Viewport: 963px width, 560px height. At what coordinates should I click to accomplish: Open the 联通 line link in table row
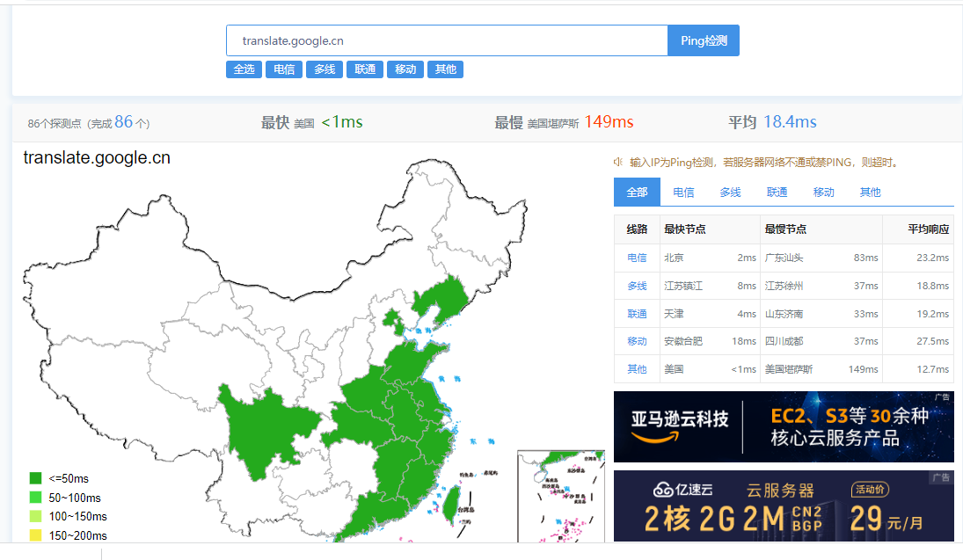pos(637,314)
